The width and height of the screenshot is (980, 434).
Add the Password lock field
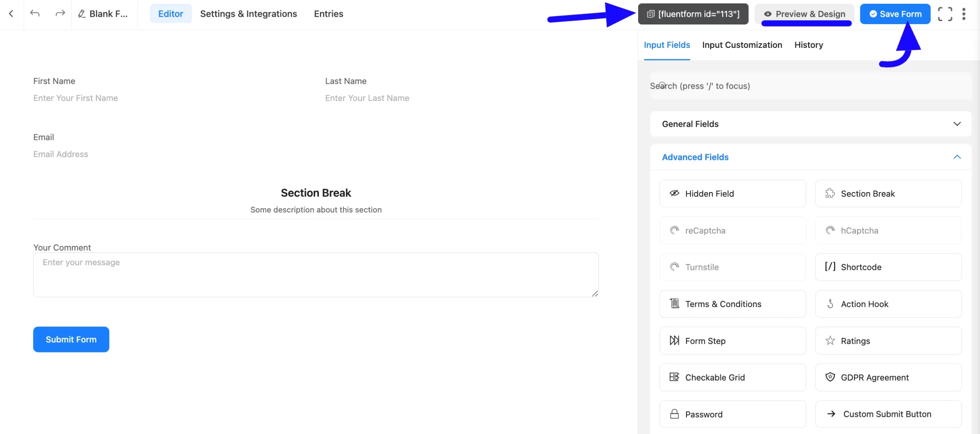click(x=732, y=414)
